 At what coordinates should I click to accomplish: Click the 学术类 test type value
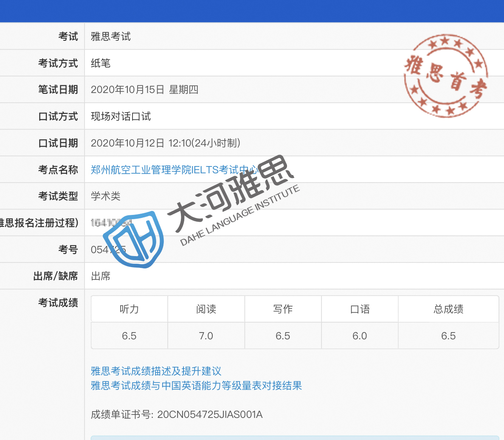click(x=106, y=196)
